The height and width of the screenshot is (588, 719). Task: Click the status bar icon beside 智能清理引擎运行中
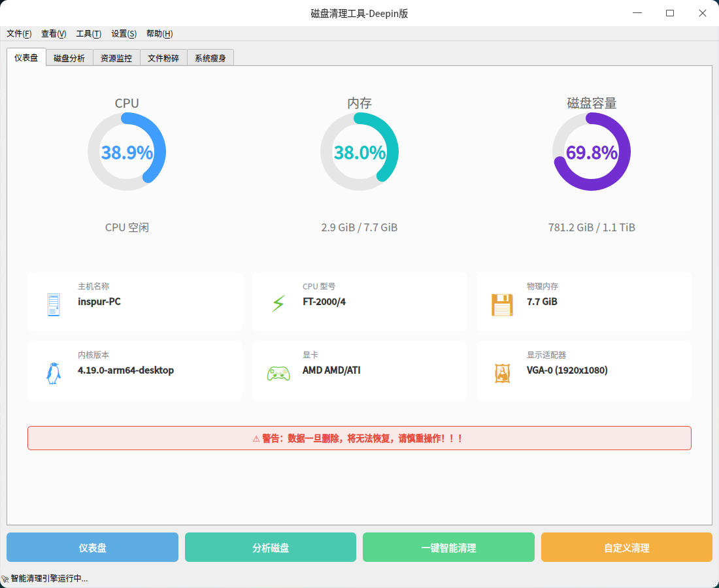pyautogui.click(x=5, y=579)
